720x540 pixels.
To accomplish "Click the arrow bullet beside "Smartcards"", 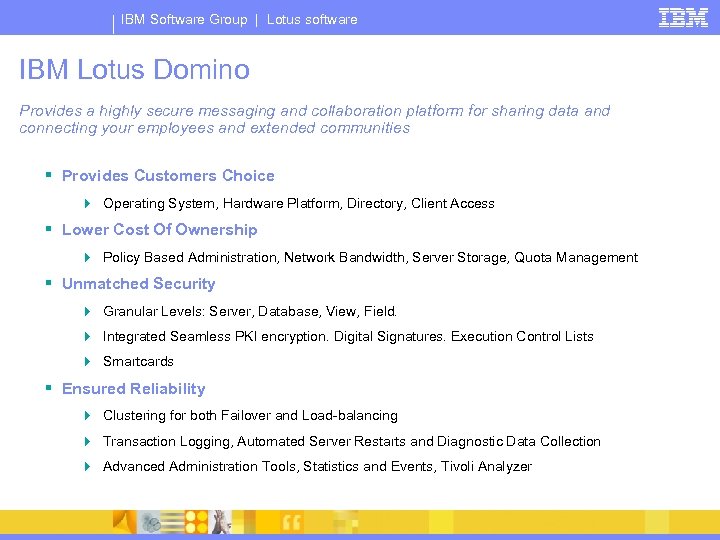I will [x=87, y=361].
